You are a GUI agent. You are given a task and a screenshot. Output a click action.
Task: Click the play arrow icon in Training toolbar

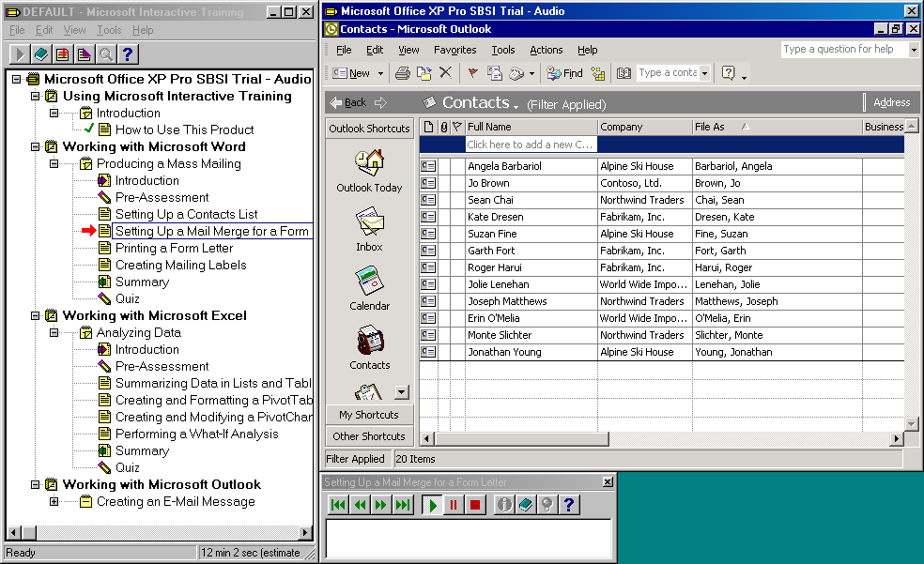20,54
